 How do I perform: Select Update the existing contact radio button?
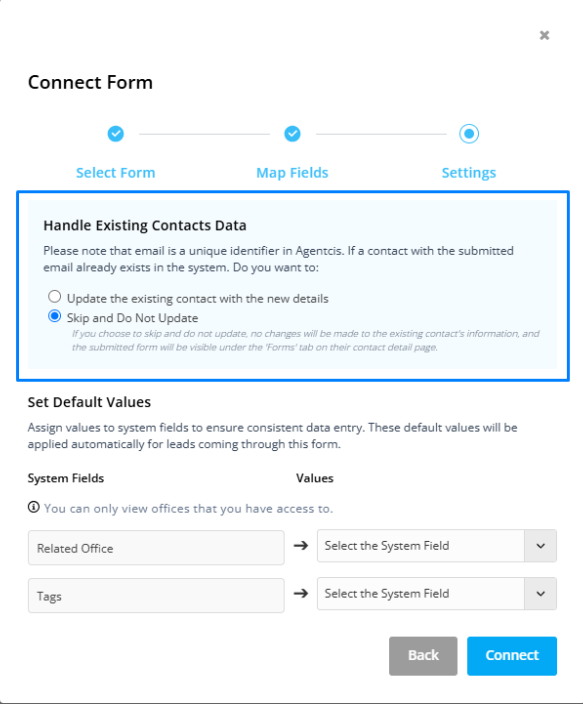click(54, 297)
